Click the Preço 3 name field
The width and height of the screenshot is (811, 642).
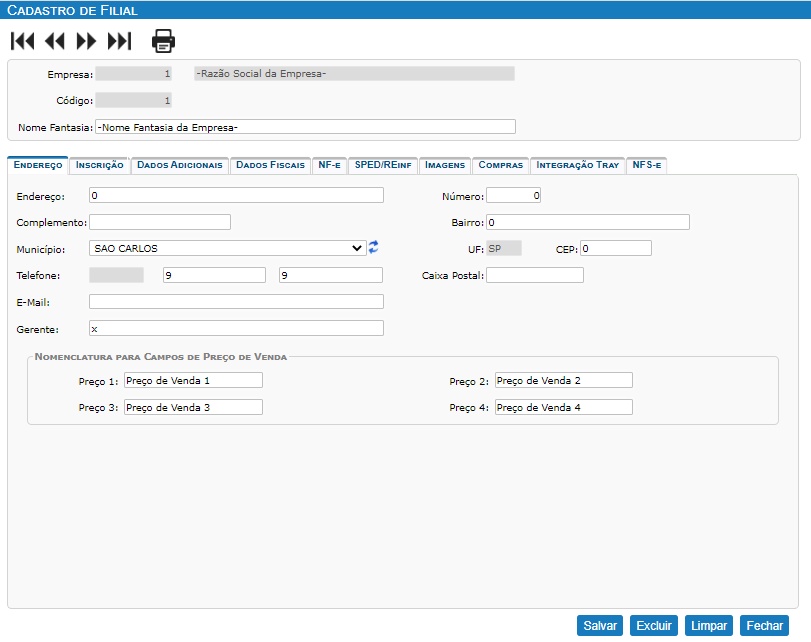tap(193, 407)
